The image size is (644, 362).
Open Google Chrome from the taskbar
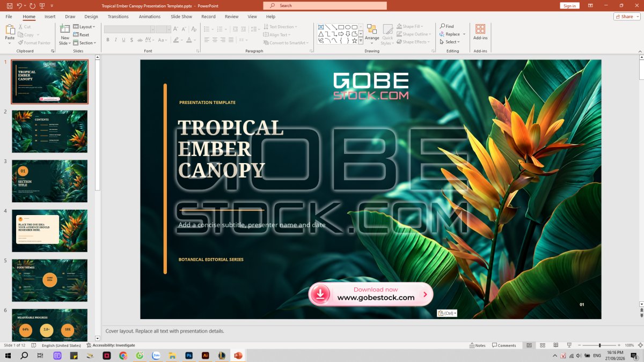click(x=123, y=356)
